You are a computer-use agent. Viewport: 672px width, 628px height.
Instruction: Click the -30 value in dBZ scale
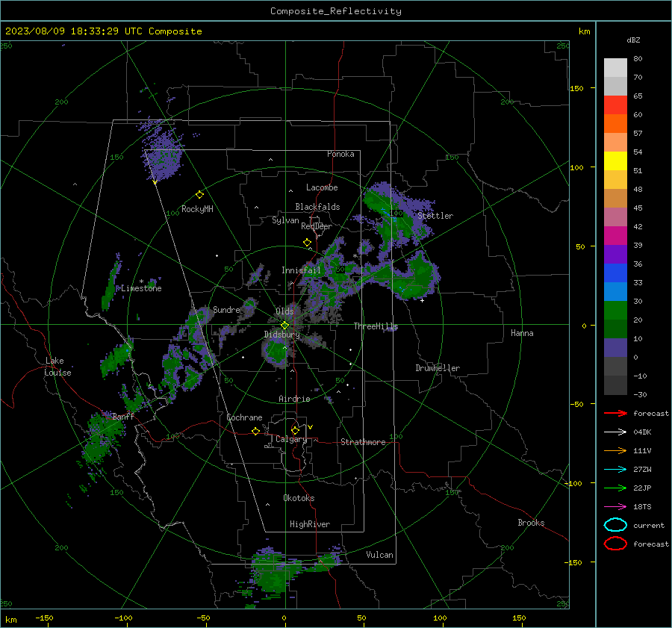(x=640, y=394)
